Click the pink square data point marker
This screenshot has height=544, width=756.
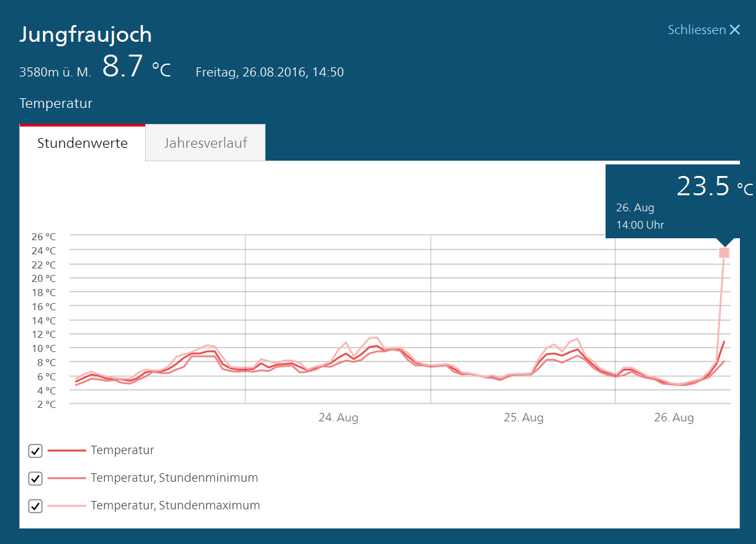(x=724, y=253)
